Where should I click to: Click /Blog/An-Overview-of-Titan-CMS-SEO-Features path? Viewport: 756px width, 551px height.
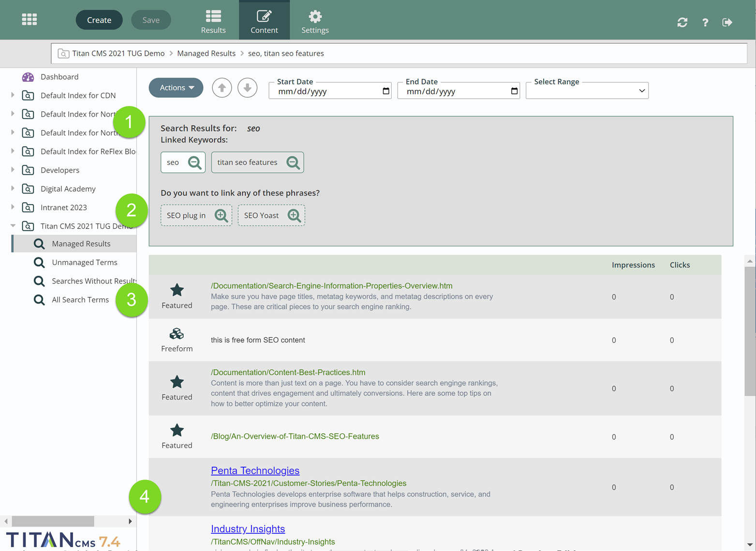(x=295, y=436)
